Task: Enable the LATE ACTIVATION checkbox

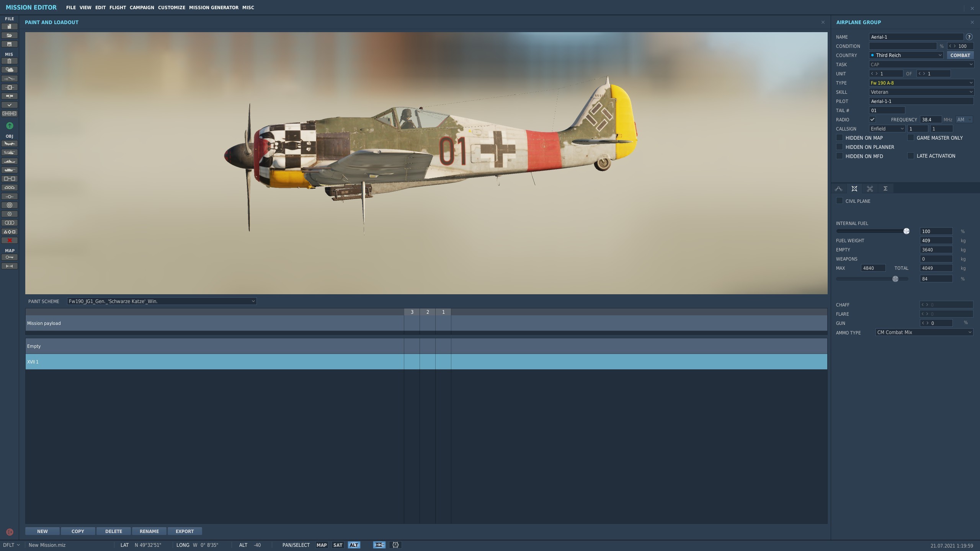Action: pyautogui.click(x=911, y=156)
